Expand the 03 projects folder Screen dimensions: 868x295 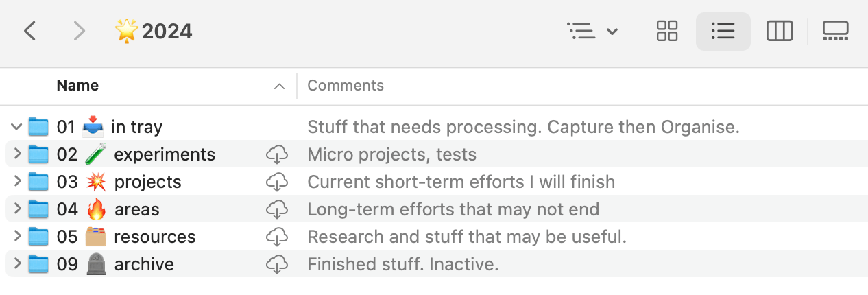17,182
